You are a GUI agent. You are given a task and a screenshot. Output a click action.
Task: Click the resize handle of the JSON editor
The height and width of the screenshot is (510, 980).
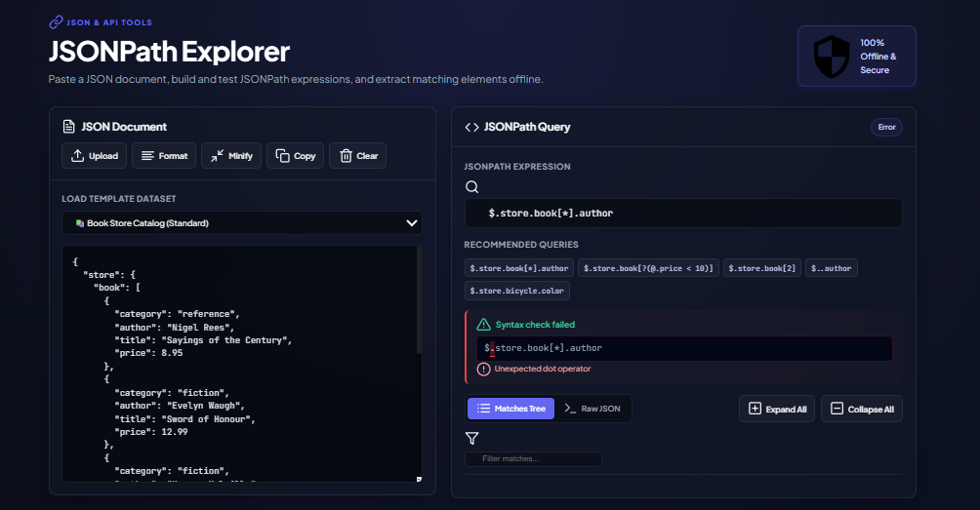click(x=419, y=479)
